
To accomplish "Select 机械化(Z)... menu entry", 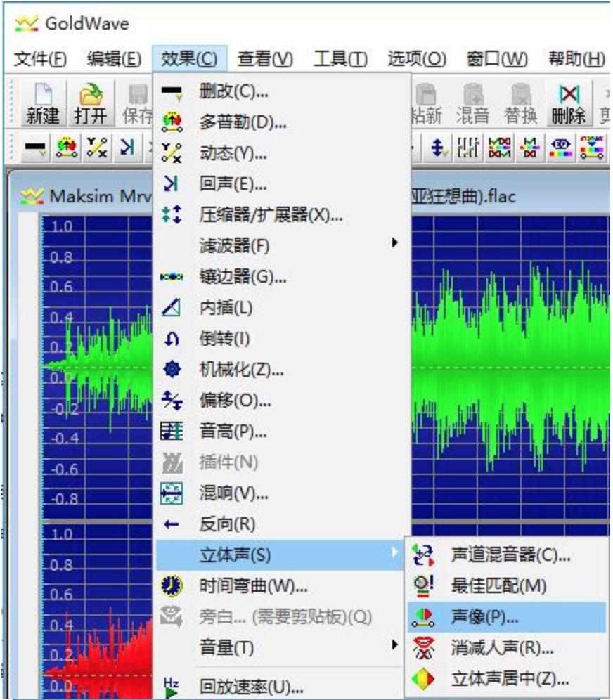I will [x=281, y=370].
